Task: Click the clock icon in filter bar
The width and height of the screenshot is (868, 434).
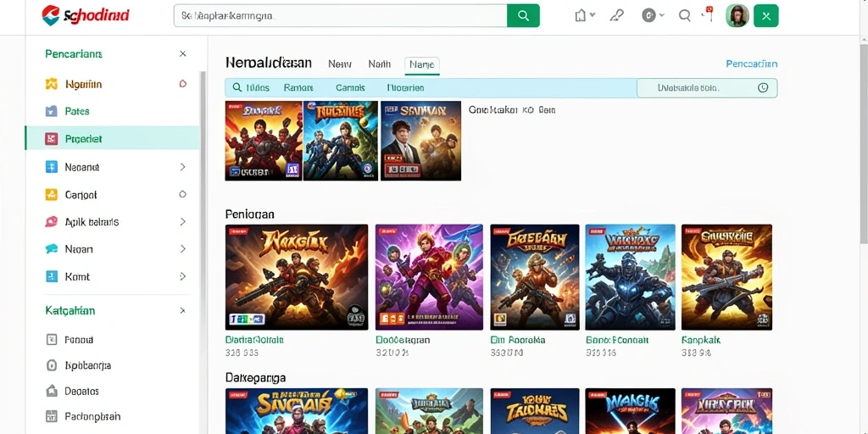Action: pyautogui.click(x=763, y=87)
